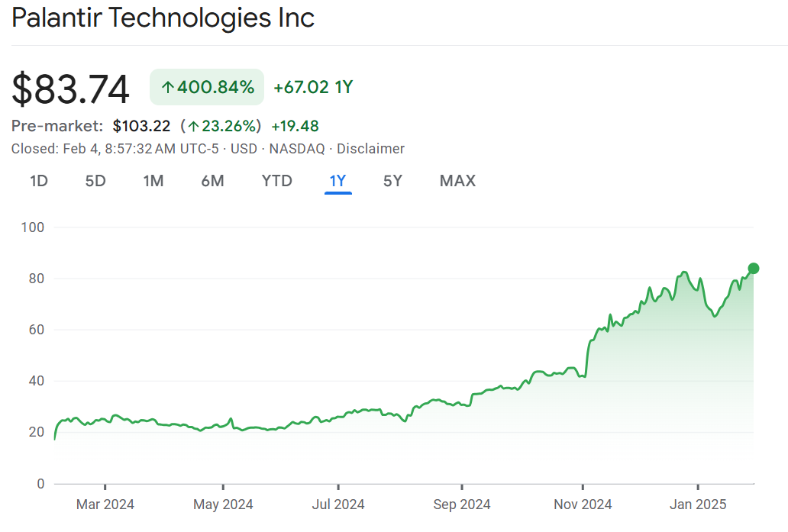The height and width of the screenshot is (532, 788).
Task: Select the 1D time range tab
Action: 39,181
